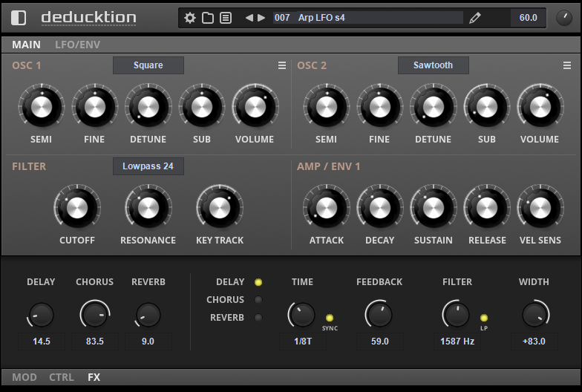Open the preset list icon
Image resolution: width=582 pixels, height=392 pixels.
(x=226, y=18)
